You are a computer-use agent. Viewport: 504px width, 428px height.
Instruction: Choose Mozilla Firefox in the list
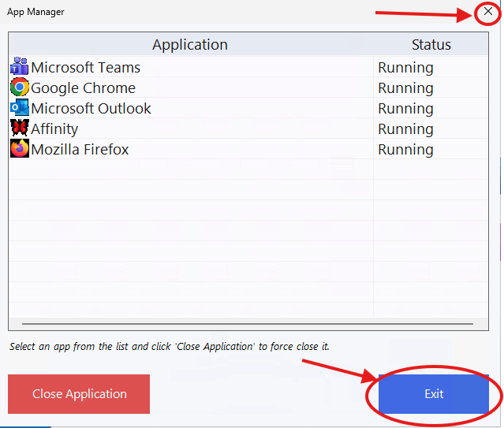click(80, 150)
